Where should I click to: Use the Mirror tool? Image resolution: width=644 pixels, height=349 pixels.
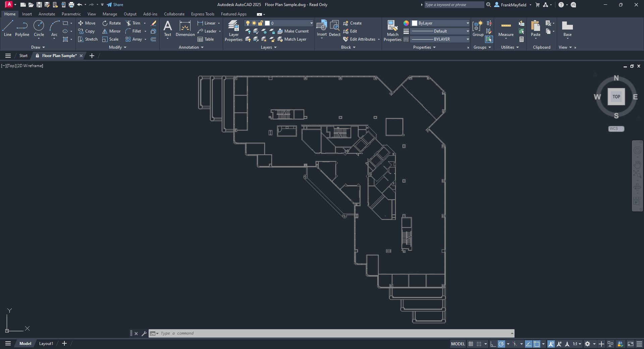[111, 31]
